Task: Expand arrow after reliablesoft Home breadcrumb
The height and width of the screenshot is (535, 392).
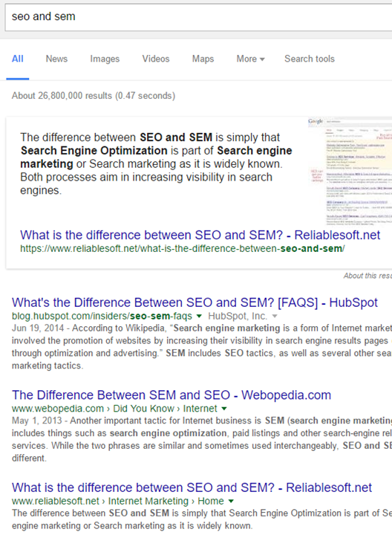Action: tap(231, 501)
